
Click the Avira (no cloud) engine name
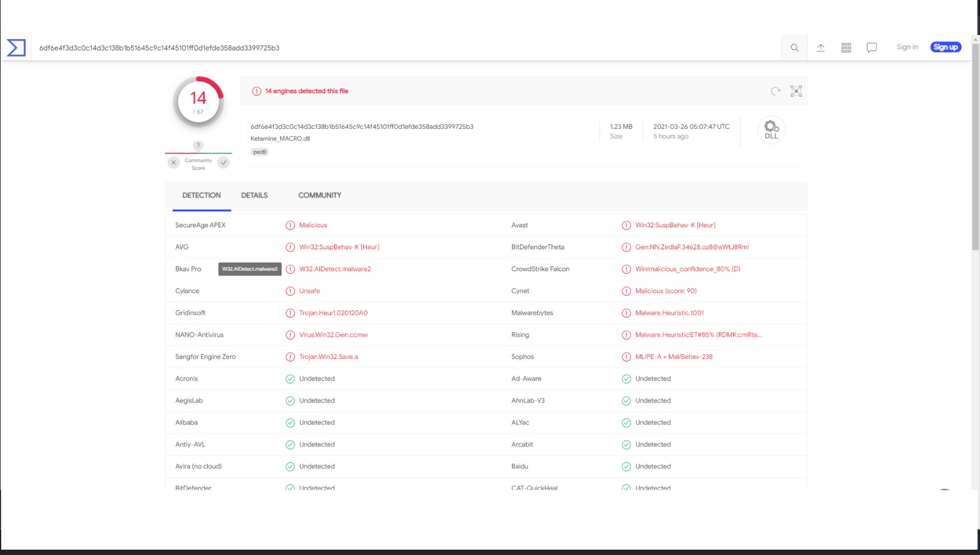coord(198,467)
